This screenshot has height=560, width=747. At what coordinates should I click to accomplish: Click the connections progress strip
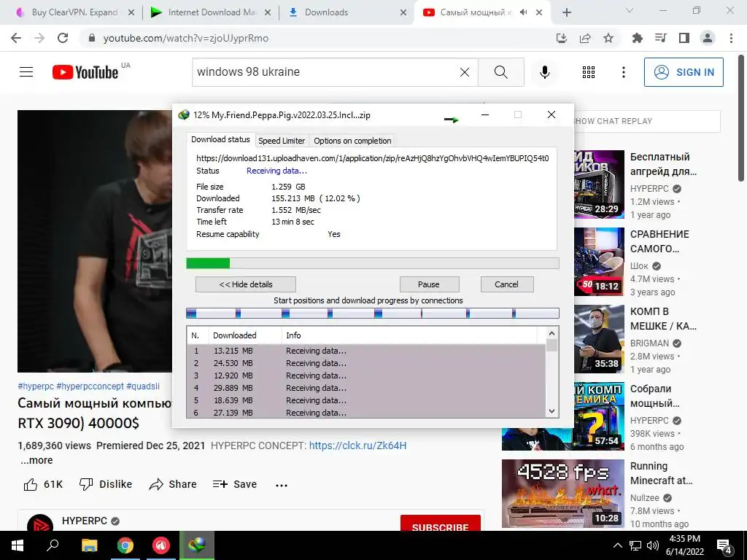coord(373,313)
